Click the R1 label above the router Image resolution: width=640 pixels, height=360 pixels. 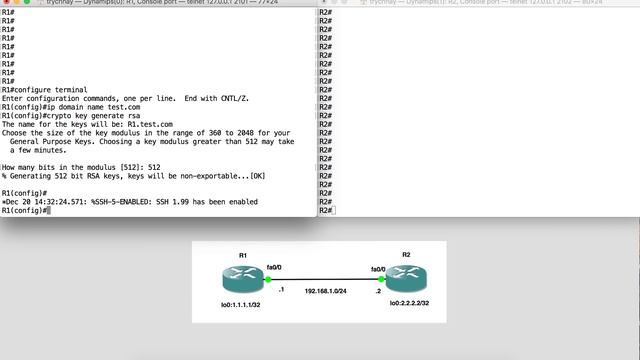243,256
